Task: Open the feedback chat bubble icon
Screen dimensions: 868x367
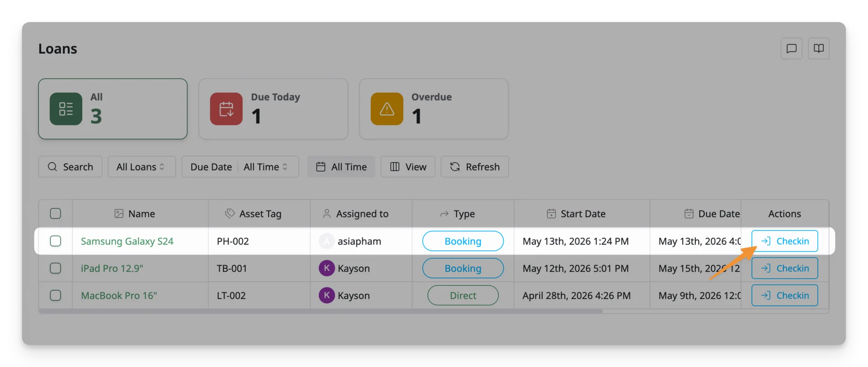Action: pyautogui.click(x=791, y=48)
